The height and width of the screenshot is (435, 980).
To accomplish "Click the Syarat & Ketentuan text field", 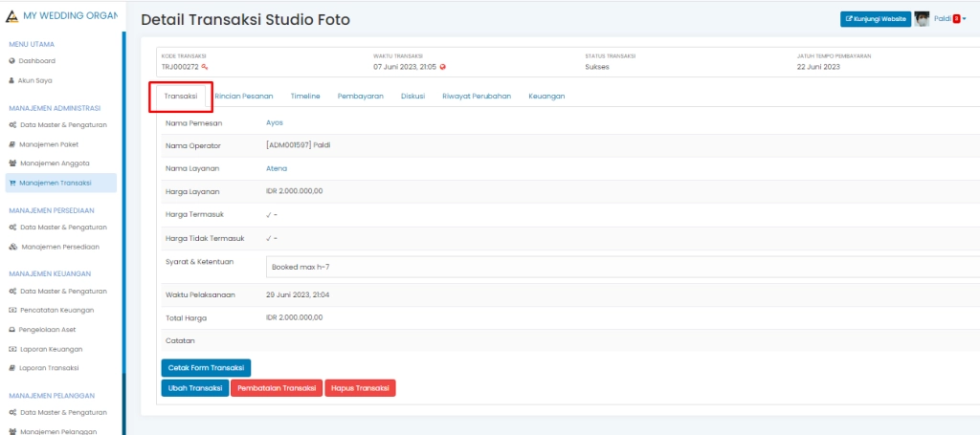I will pyautogui.click(x=622, y=267).
